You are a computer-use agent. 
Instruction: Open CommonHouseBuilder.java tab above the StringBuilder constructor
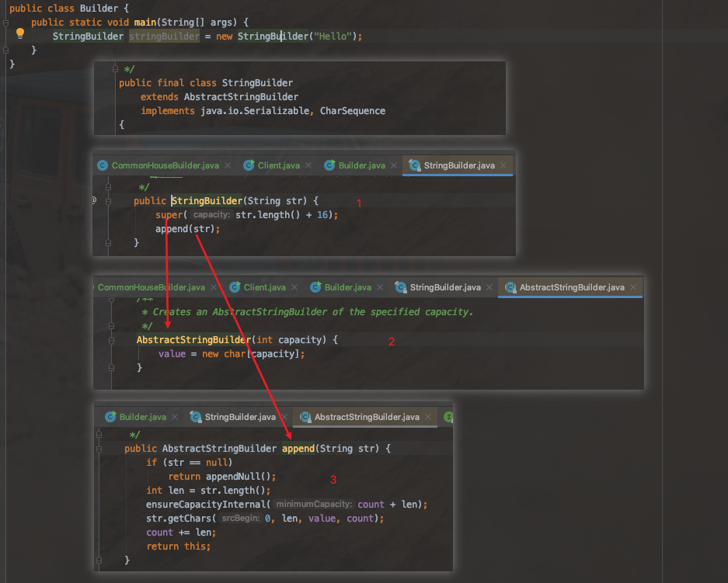point(158,165)
